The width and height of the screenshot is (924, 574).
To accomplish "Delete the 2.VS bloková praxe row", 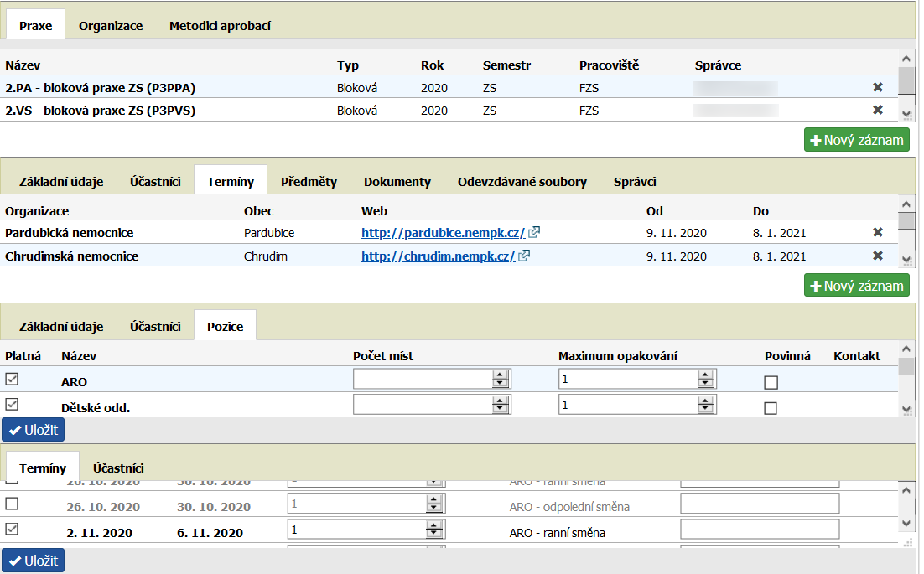I will pyautogui.click(x=877, y=110).
